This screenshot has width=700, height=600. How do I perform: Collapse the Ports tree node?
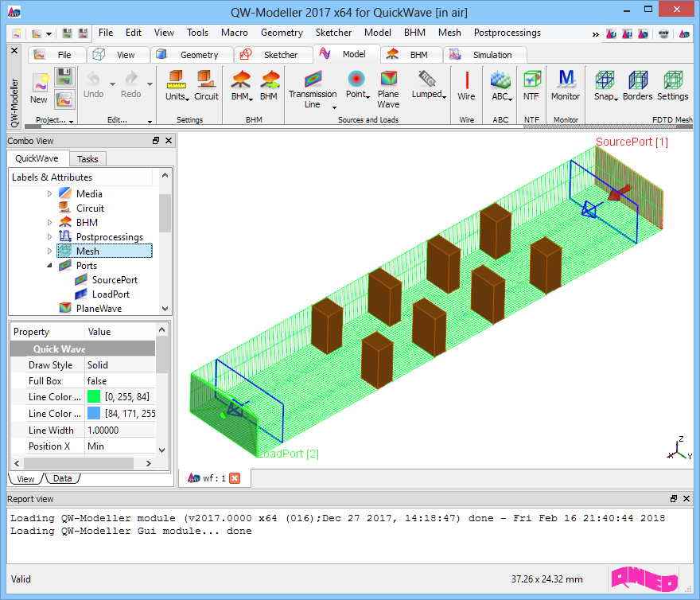pos(49,266)
